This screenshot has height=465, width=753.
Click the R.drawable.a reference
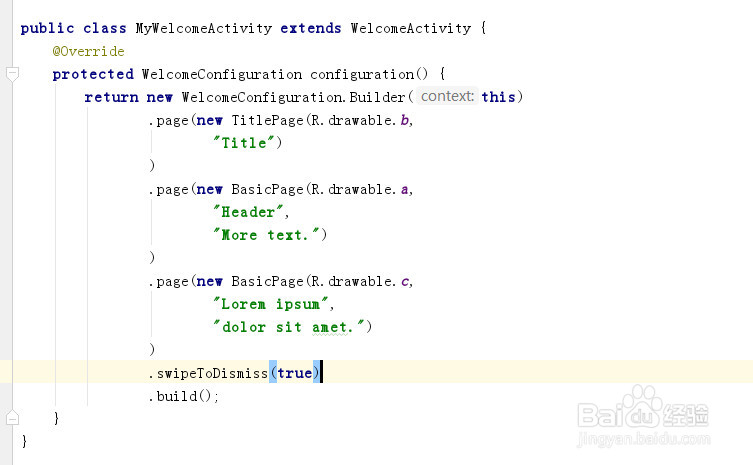click(360, 190)
